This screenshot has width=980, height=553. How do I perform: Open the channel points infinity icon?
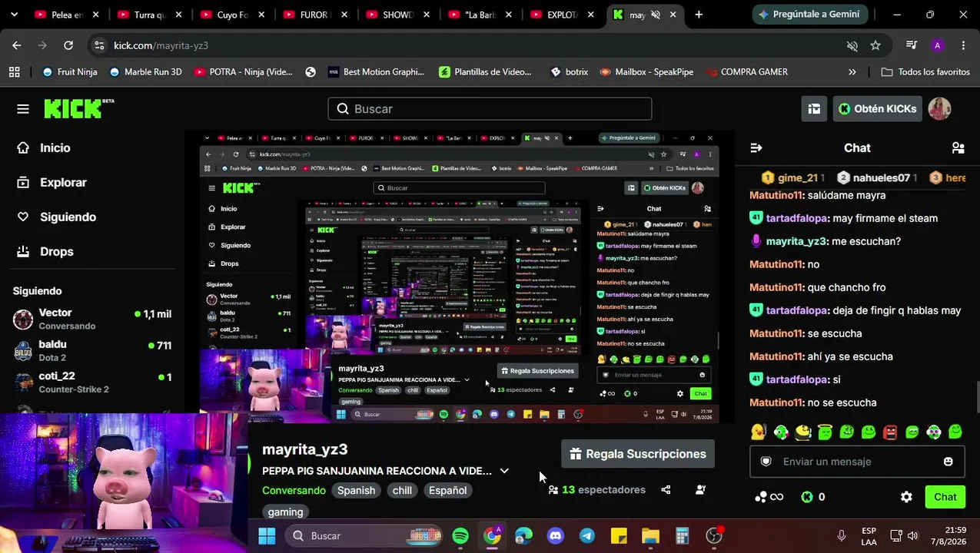click(x=769, y=497)
